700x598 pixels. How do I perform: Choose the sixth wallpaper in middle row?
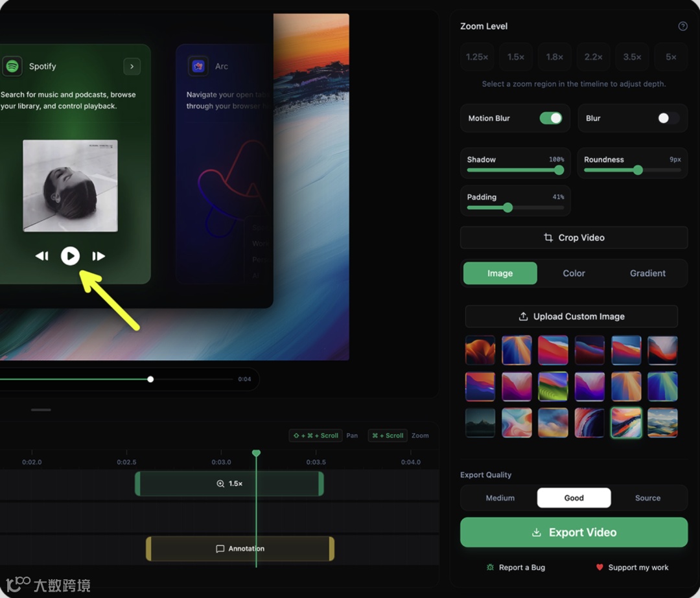pos(662,387)
